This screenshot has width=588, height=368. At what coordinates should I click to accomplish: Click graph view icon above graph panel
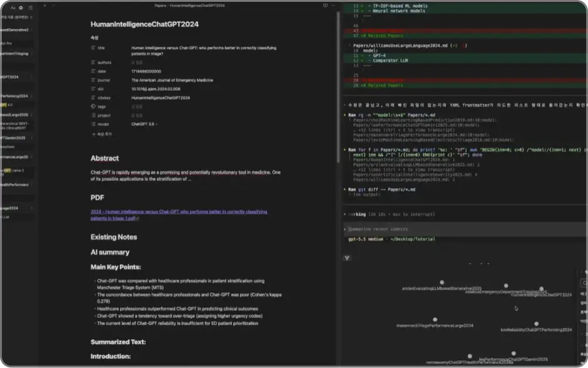[347, 258]
